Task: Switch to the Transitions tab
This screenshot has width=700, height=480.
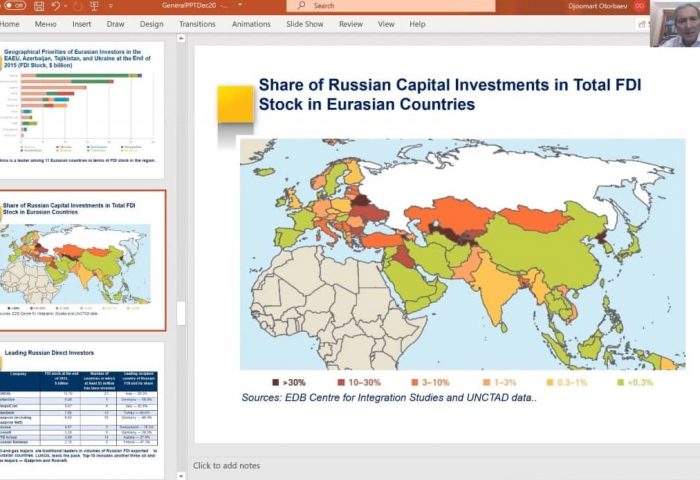Action: (197, 24)
